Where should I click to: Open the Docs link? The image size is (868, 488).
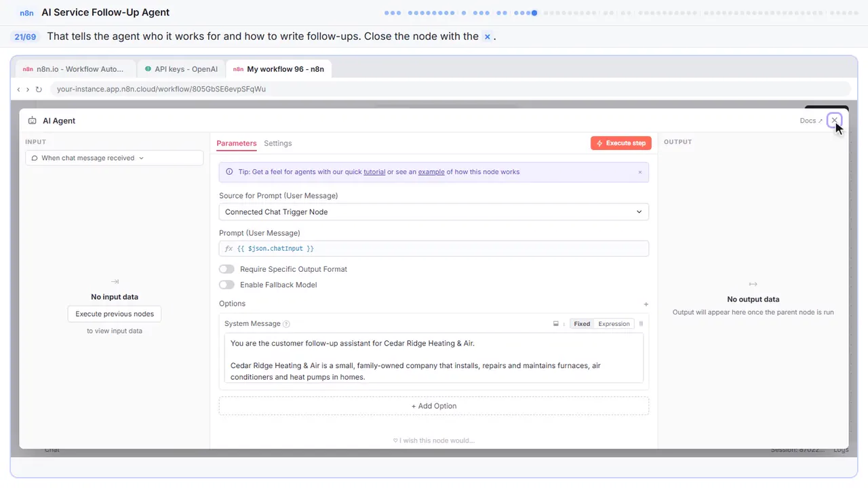(x=811, y=121)
